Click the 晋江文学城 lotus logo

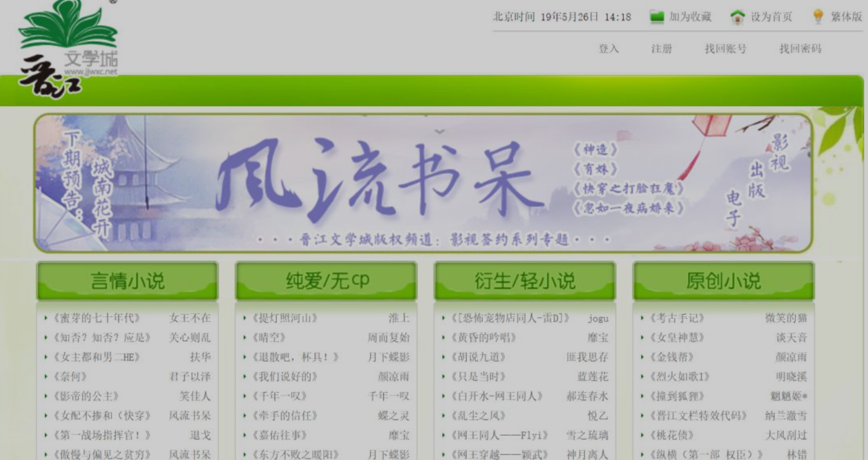point(68,50)
